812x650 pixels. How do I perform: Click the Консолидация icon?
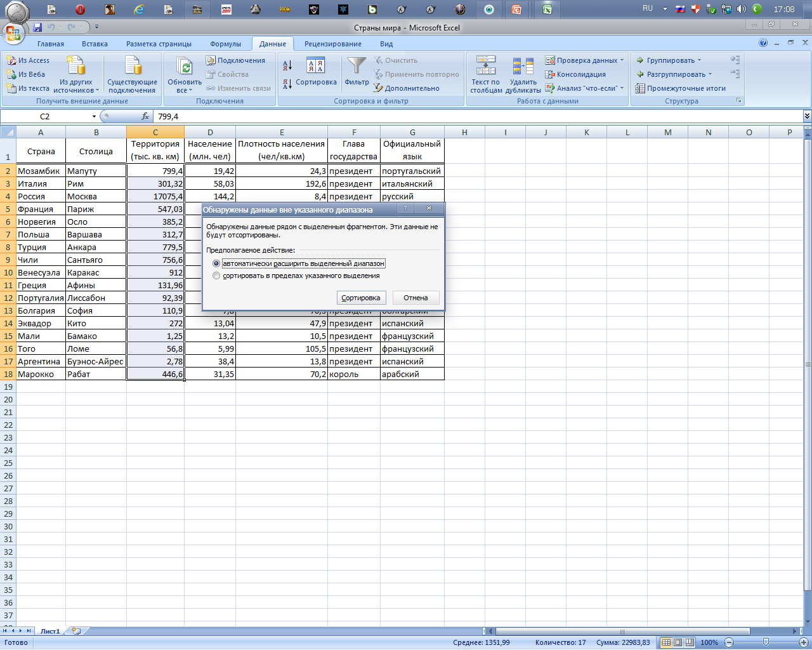(x=550, y=74)
